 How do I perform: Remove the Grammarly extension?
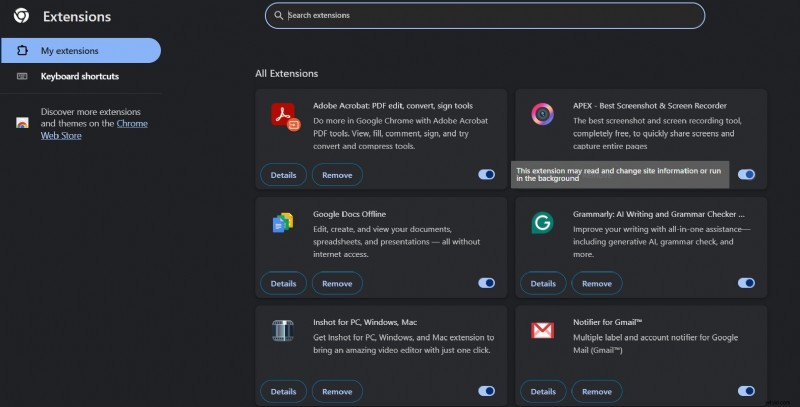[x=596, y=283]
